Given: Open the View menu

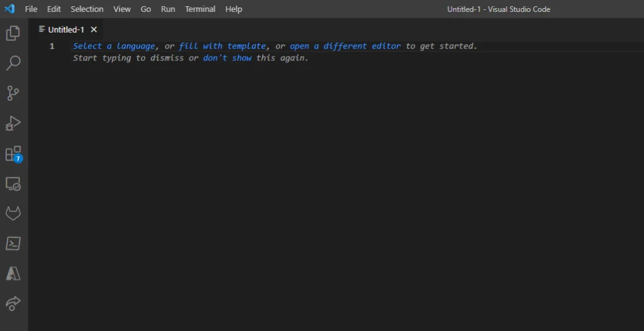Looking at the screenshot, I should 122,9.
